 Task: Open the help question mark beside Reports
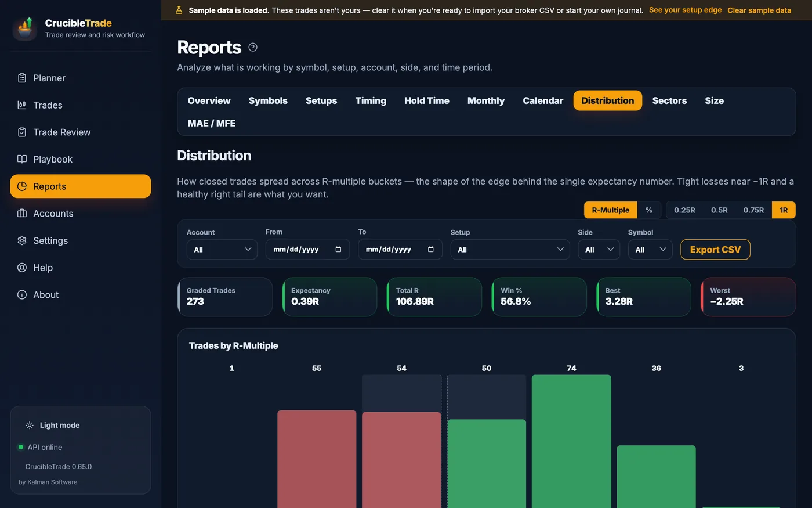(253, 48)
